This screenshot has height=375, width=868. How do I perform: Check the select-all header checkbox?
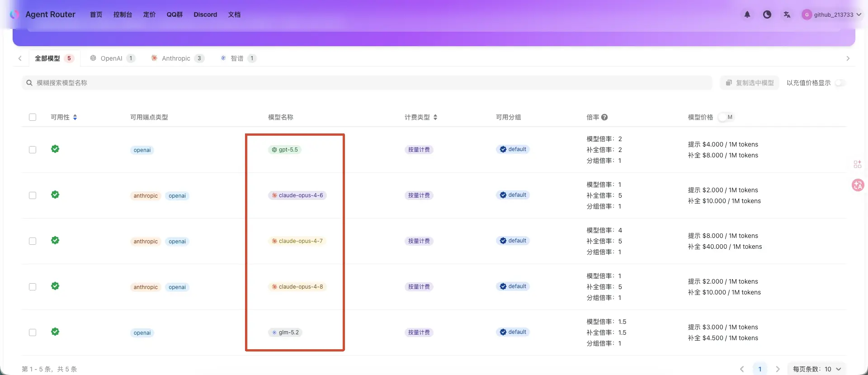pos(33,117)
